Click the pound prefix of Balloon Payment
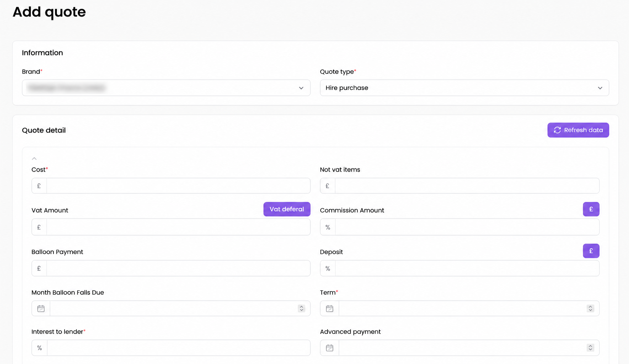Screen dimensions: 629x364 [x=39, y=268]
